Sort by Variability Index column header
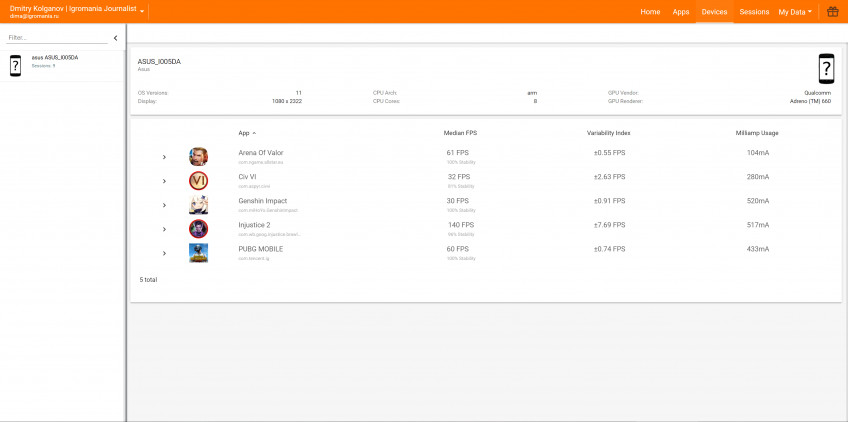Screen dimensions: 848x422 [608, 133]
